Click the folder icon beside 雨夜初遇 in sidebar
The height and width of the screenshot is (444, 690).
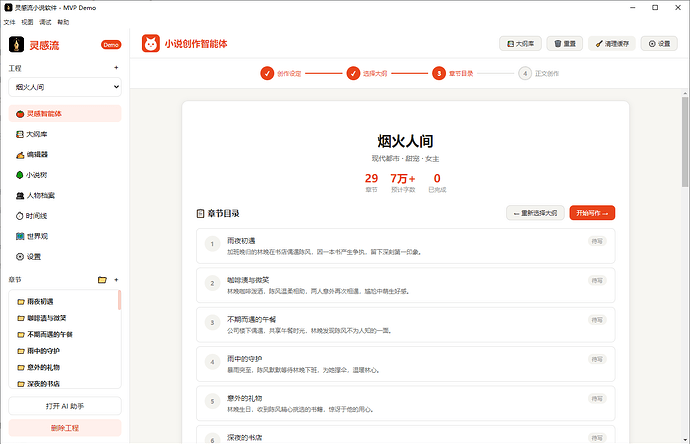pos(21,302)
